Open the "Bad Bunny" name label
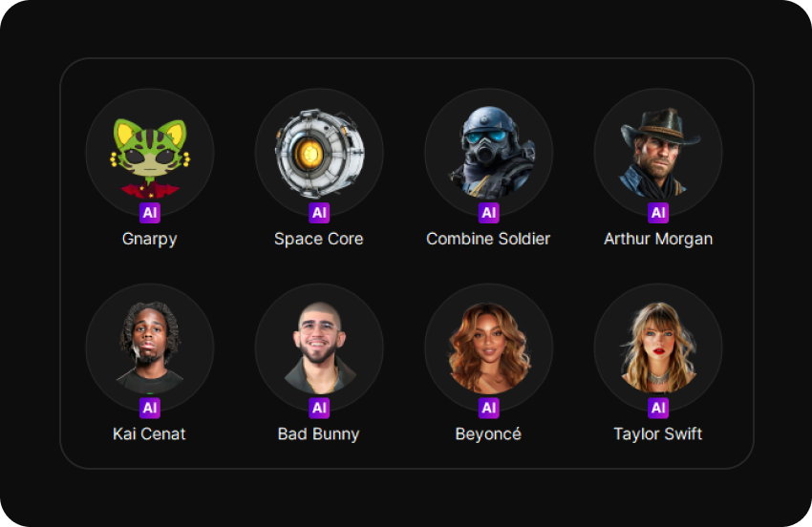Viewport: 812px width, 527px height. pyautogui.click(x=319, y=433)
